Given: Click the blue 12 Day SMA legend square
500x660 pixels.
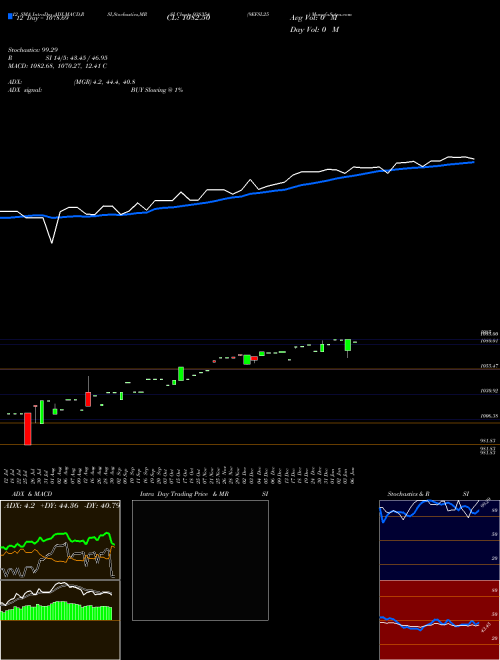Looking at the screenshot, I should click(10, 16).
